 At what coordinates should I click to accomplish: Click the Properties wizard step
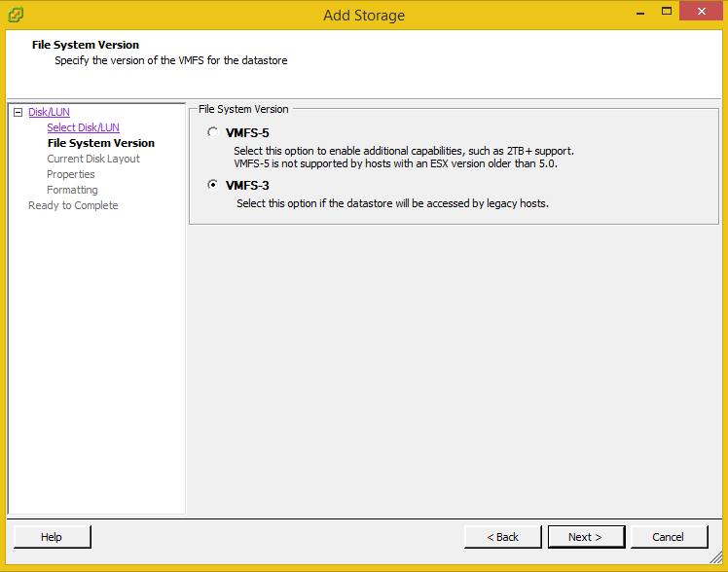click(71, 174)
